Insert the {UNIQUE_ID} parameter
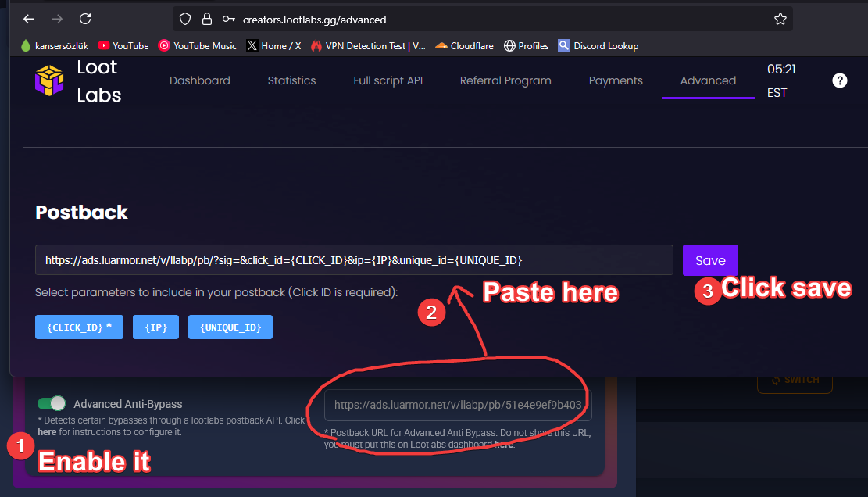Viewport: 868px width, 497px height. pyautogui.click(x=230, y=327)
